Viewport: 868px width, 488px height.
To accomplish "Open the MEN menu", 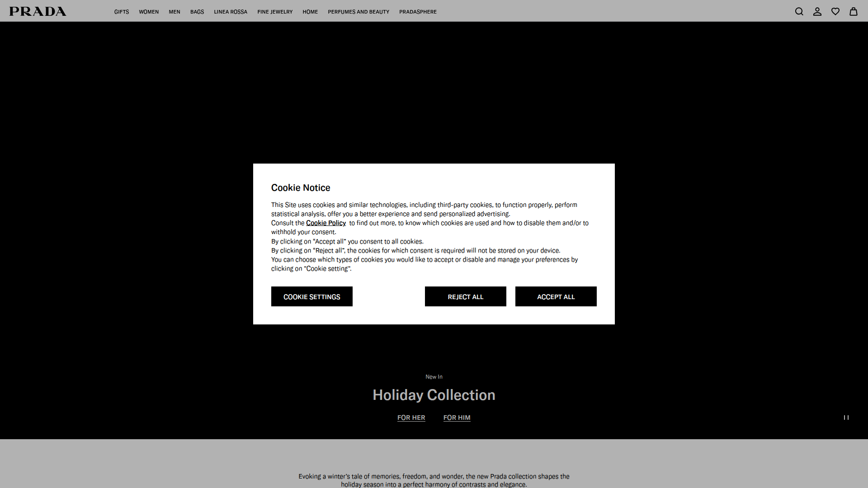I will point(174,11).
